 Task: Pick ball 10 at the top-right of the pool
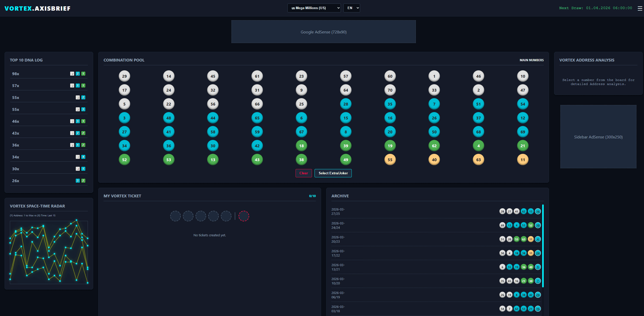523,76
